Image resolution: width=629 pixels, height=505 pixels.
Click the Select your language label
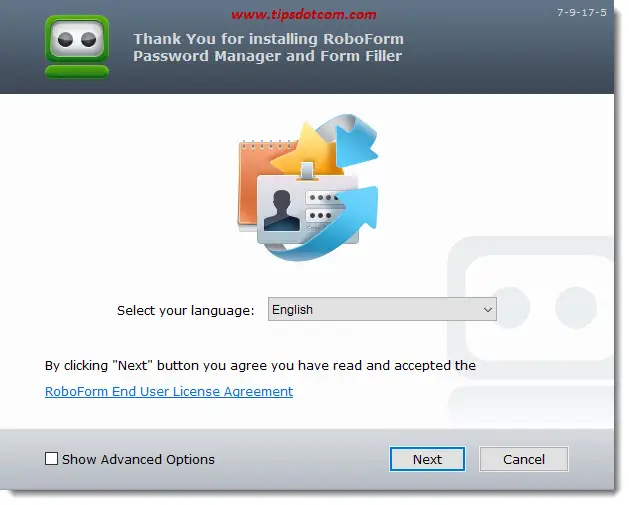(186, 310)
